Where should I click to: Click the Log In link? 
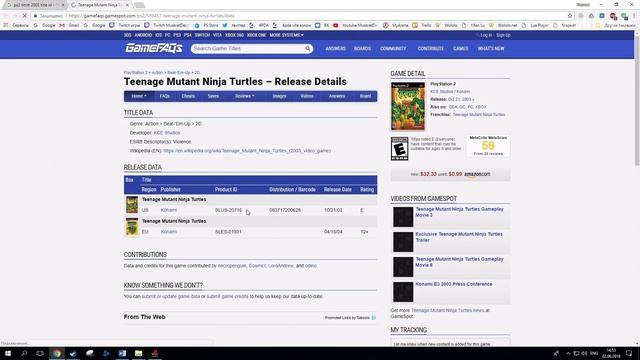(486, 35)
